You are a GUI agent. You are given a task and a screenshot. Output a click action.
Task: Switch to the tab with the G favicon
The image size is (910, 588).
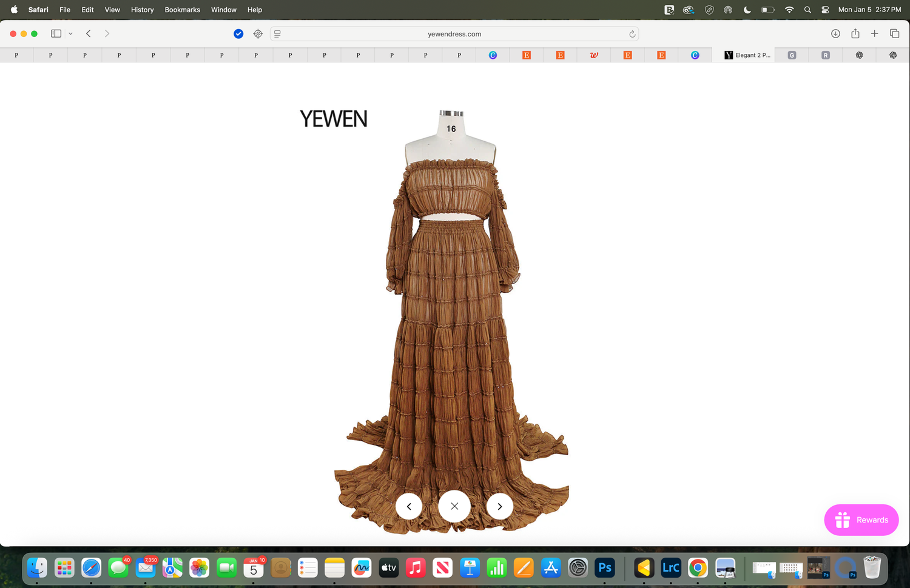pyautogui.click(x=792, y=55)
